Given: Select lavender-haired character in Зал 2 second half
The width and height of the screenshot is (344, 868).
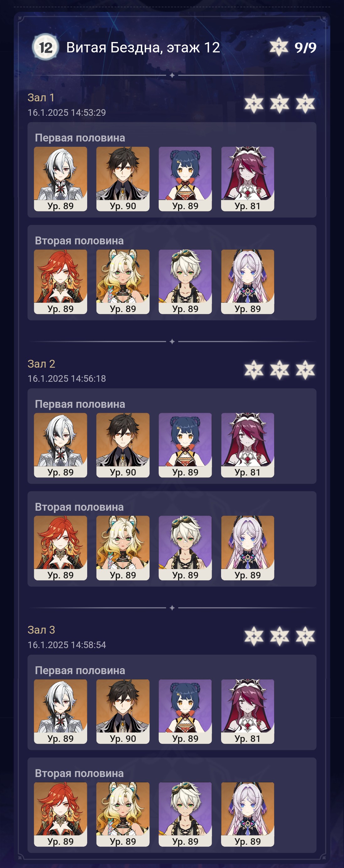Looking at the screenshot, I should pyautogui.click(x=248, y=548).
